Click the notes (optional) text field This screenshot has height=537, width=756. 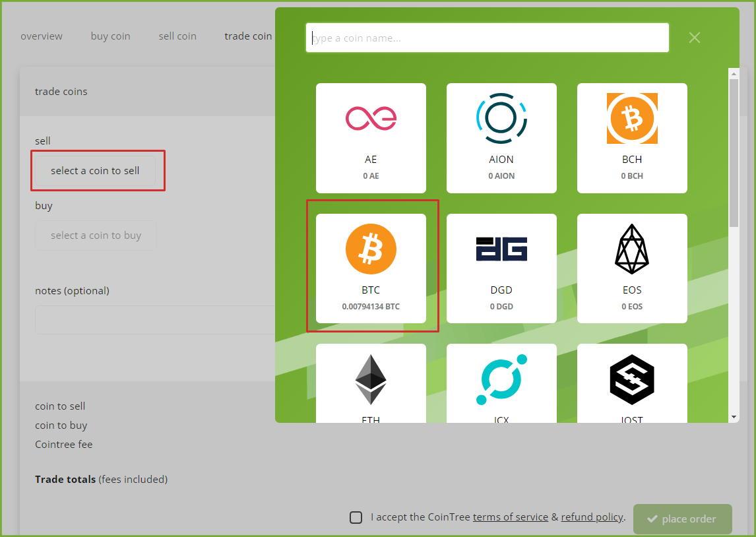(x=155, y=319)
